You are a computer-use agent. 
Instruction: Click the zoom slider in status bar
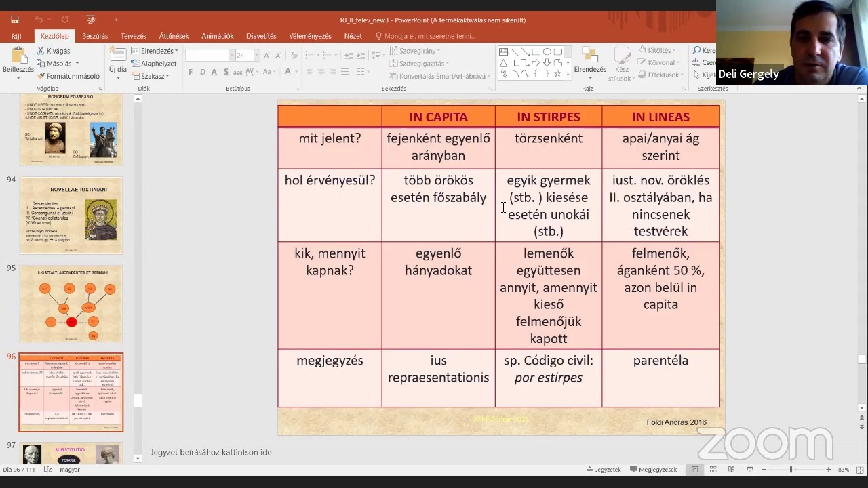[791, 470]
